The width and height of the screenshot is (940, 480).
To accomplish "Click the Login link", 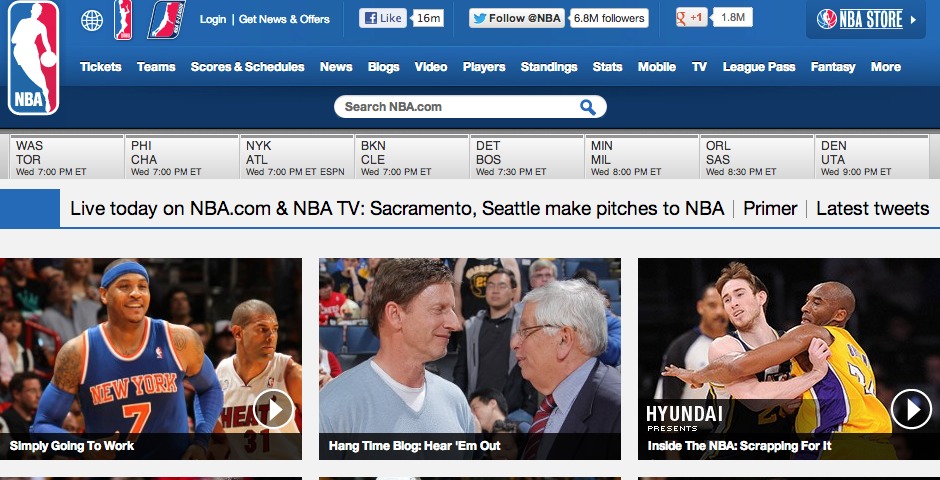I will click(x=213, y=19).
